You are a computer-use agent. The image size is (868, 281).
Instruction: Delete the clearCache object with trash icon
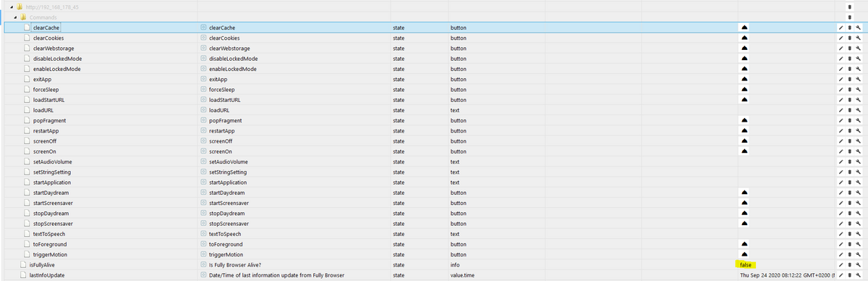849,28
